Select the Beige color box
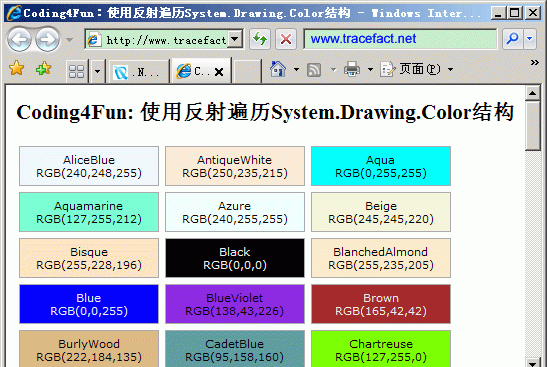Screen dimensions: 547x367 pyautogui.click(x=381, y=212)
